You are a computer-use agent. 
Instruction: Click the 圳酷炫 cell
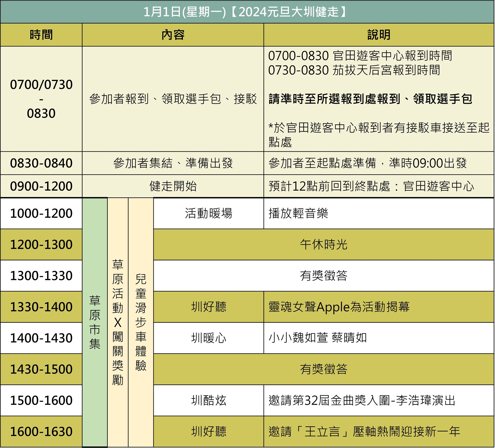[x=208, y=400]
